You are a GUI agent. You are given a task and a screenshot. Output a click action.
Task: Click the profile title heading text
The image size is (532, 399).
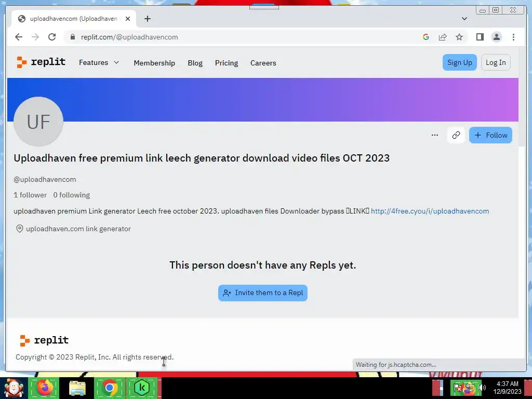pyautogui.click(x=202, y=158)
